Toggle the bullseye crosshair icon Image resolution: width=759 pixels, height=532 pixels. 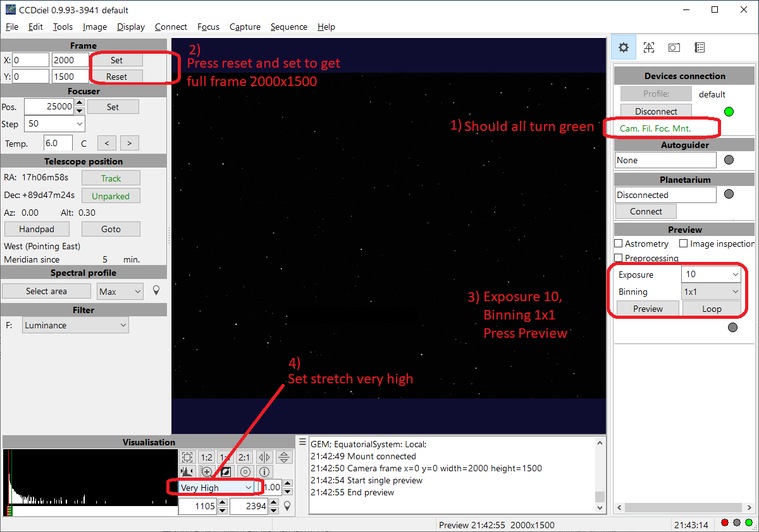pos(245,472)
